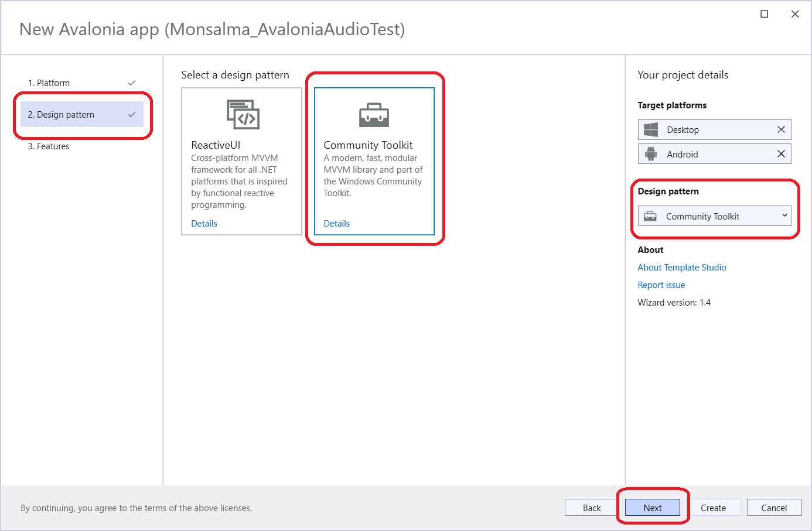Go to step 3. Features
The height and width of the screenshot is (531, 812).
pos(82,146)
